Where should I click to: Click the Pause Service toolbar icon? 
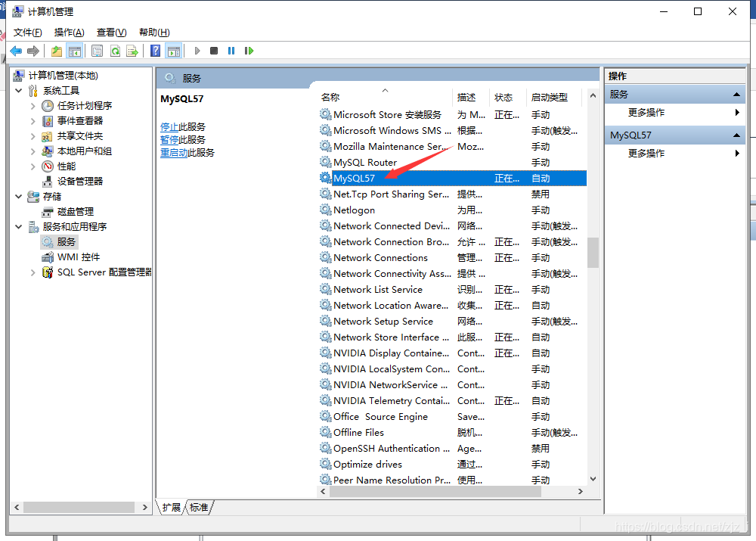(231, 51)
